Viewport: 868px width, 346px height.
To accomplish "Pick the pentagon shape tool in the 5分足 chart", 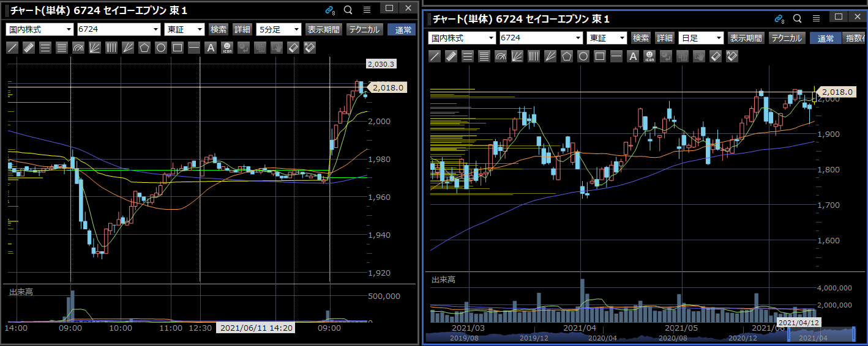I will (x=144, y=48).
